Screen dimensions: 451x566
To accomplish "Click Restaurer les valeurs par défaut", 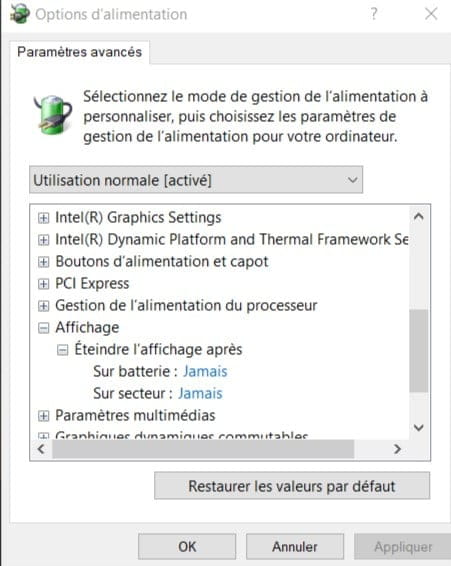I will 292,486.
